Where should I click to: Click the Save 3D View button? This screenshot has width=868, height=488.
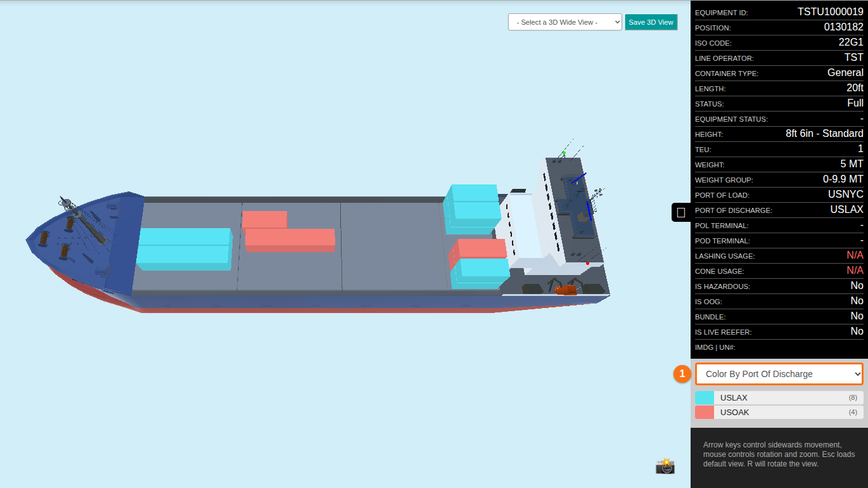(651, 22)
